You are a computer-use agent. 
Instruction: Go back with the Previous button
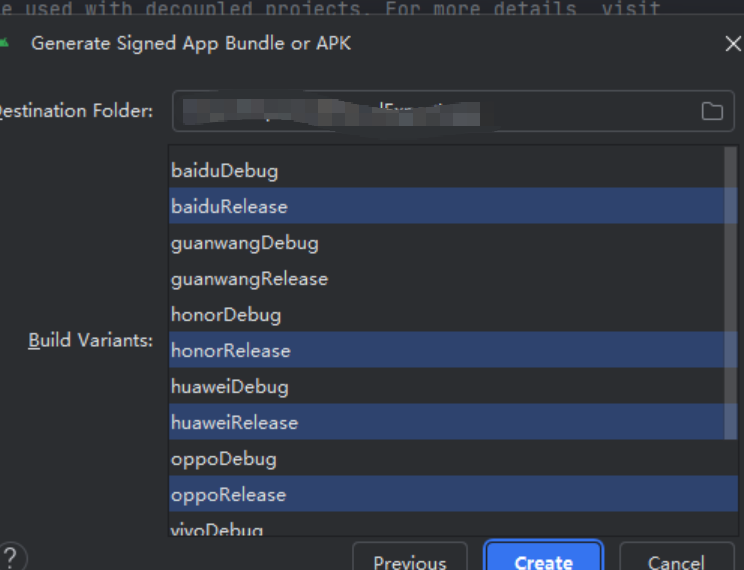pos(410,557)
